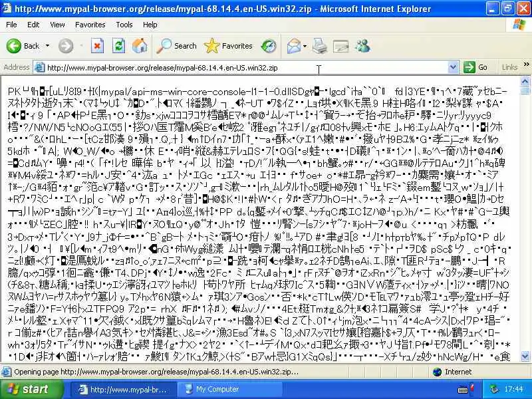532x399 pixels.
Task: Click the 'Opening page' status text
Action: click(156, 372)
